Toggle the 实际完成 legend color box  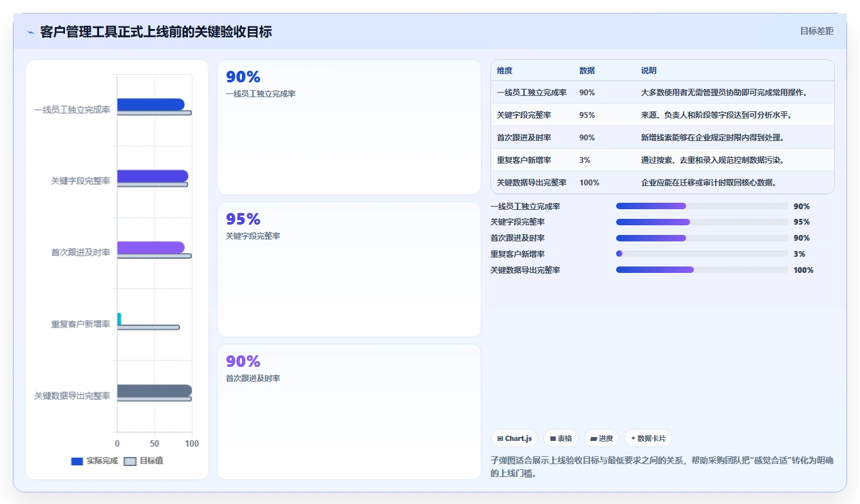click(x=77, y=461)
